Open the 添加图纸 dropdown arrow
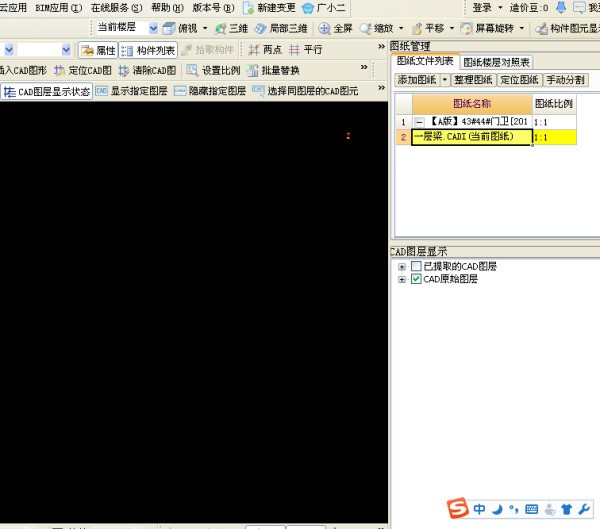The width and height of the screenshot is (600, 529). [445, 80]
